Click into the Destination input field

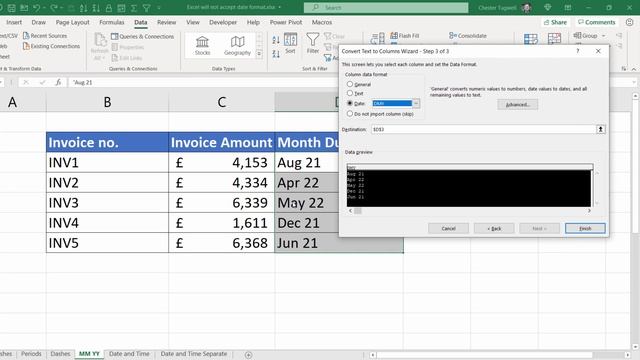click(x=483, y=129)
